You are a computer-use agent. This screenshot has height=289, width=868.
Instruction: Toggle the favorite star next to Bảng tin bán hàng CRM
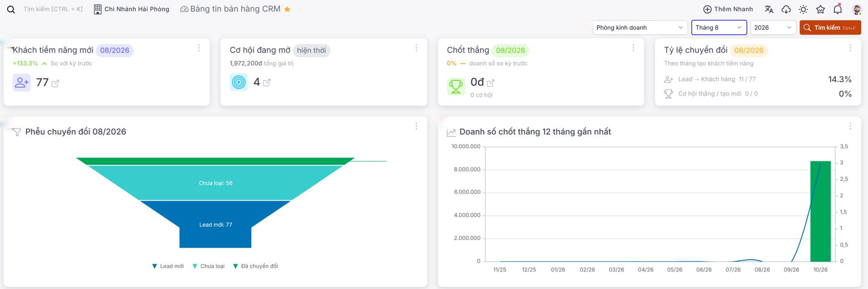pos(288,9)
